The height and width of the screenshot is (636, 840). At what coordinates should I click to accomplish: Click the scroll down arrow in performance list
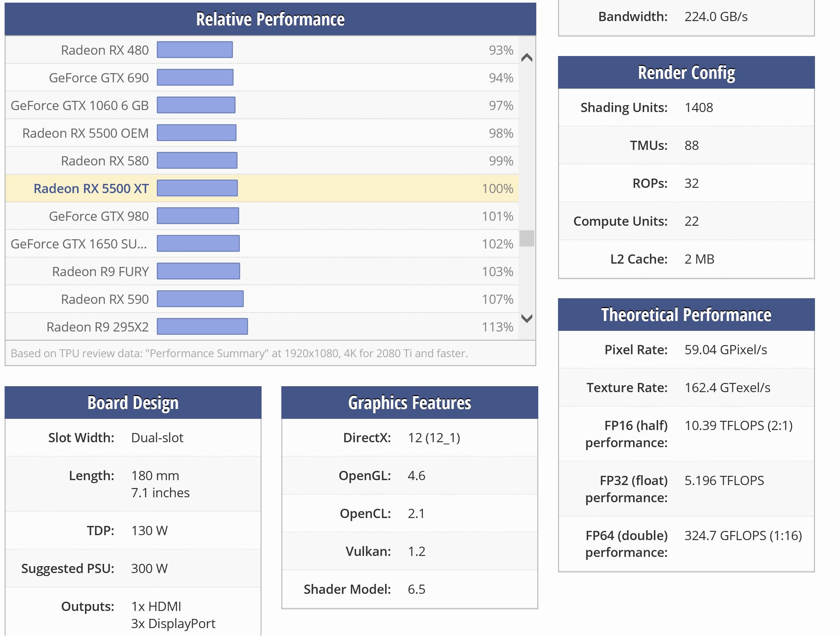(527, 318)
